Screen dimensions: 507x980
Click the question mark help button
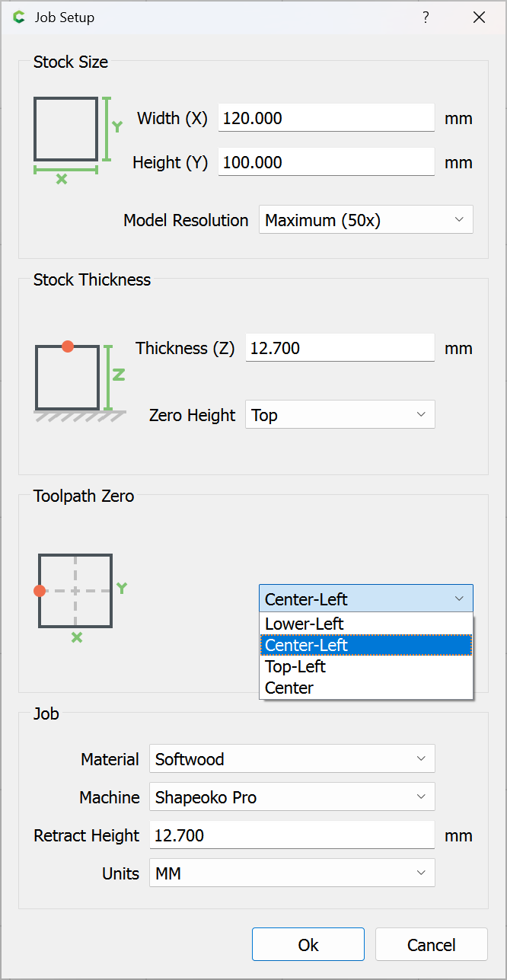tap(426, 18)
